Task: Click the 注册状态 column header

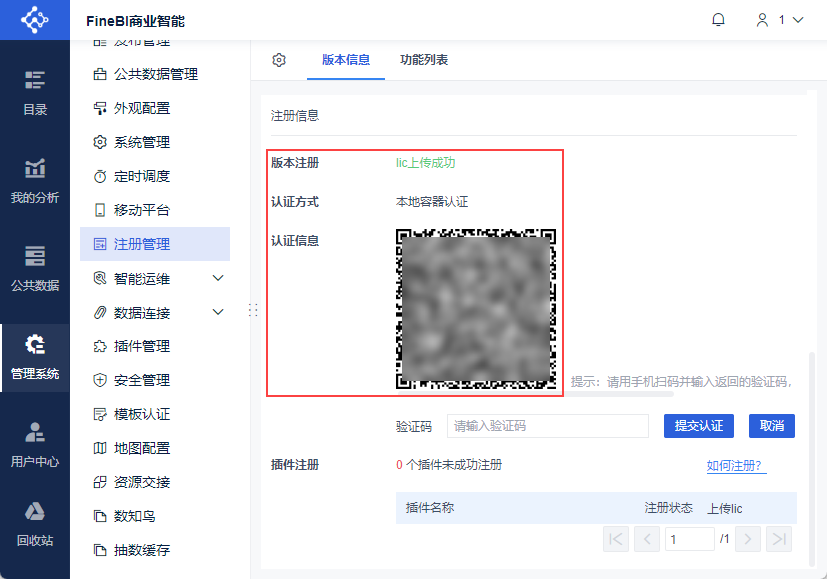Action: tap(668, 508)
